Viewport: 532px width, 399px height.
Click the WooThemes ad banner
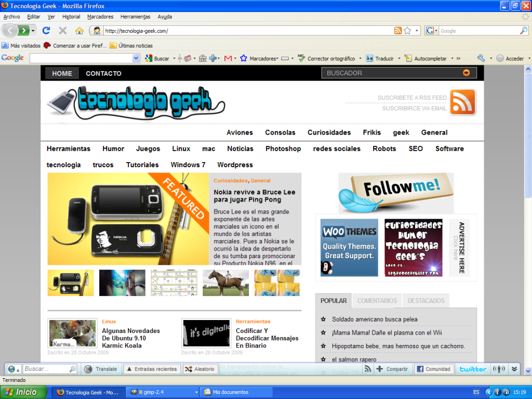[x=349, y=247]
